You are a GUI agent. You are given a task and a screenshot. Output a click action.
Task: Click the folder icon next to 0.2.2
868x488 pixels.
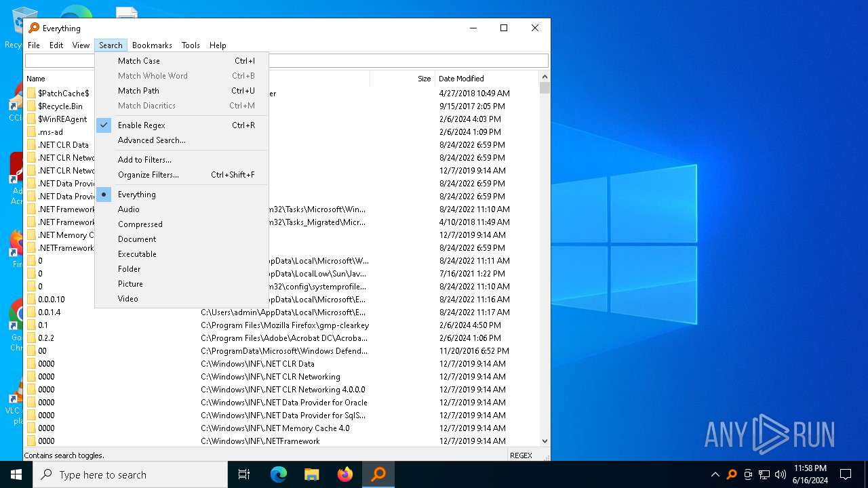point(31,338)
